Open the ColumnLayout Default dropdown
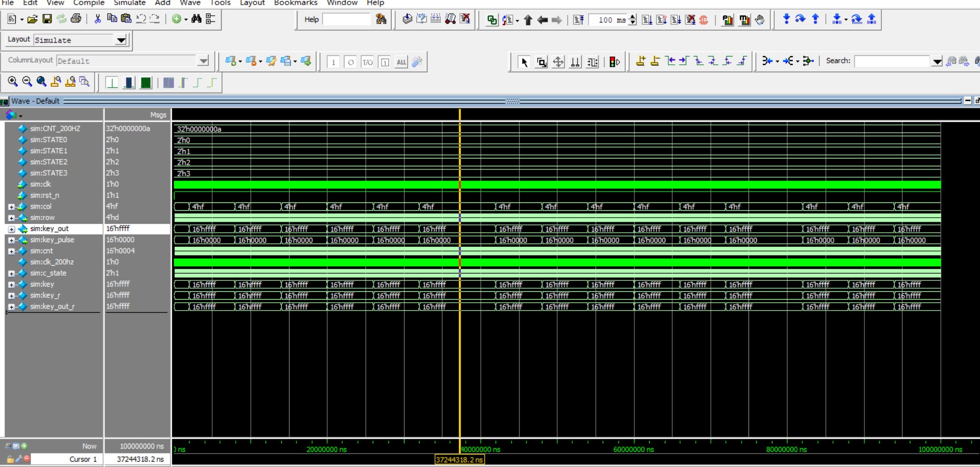 click(203, 61)
